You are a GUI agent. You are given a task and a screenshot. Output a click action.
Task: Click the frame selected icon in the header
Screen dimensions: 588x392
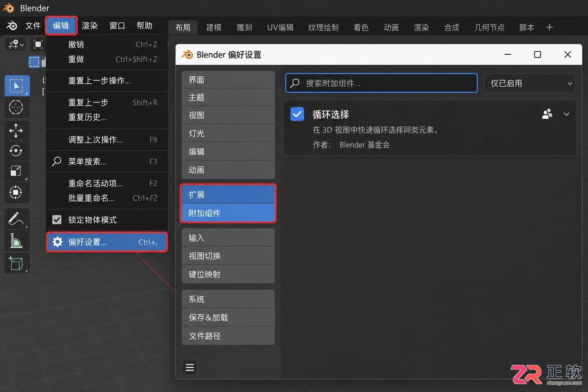click(x=38, y=44)
